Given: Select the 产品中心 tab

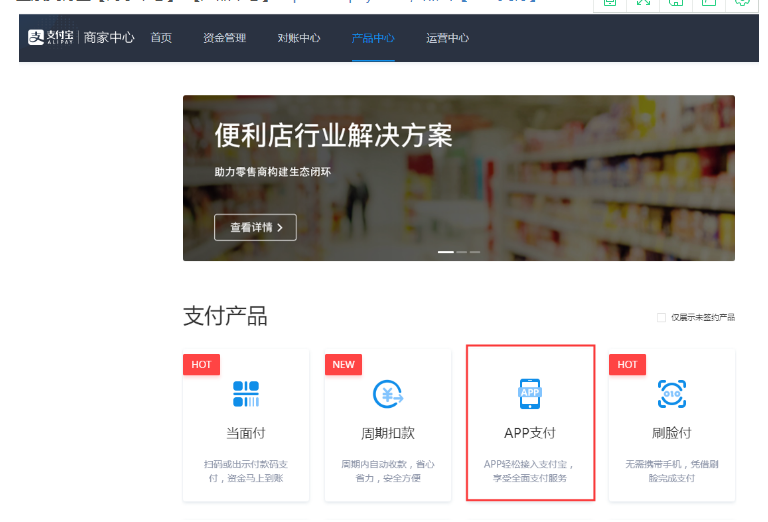Looking at the screenshot, I should pyautogui.click(x=373, y=38).
